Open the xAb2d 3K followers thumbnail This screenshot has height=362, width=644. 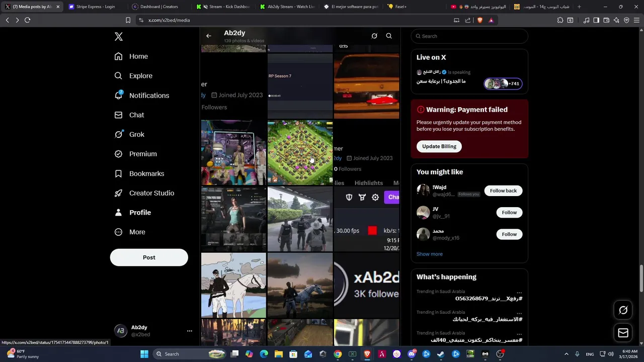click(366, 285)
